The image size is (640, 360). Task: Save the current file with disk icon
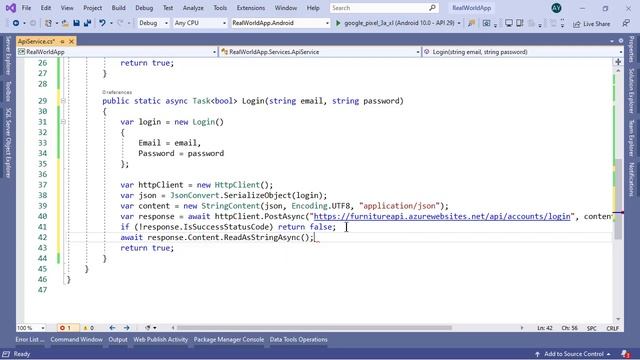(x=76, y=23)
